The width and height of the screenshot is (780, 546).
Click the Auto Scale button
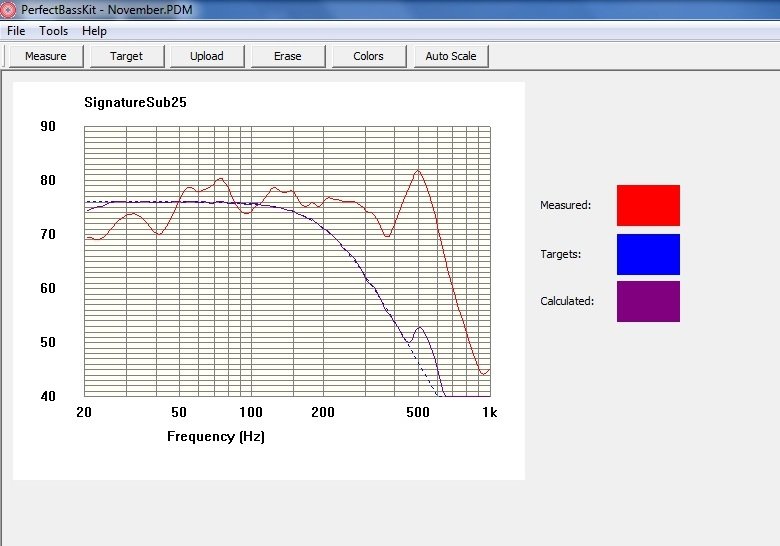click(x=451, y=56)
